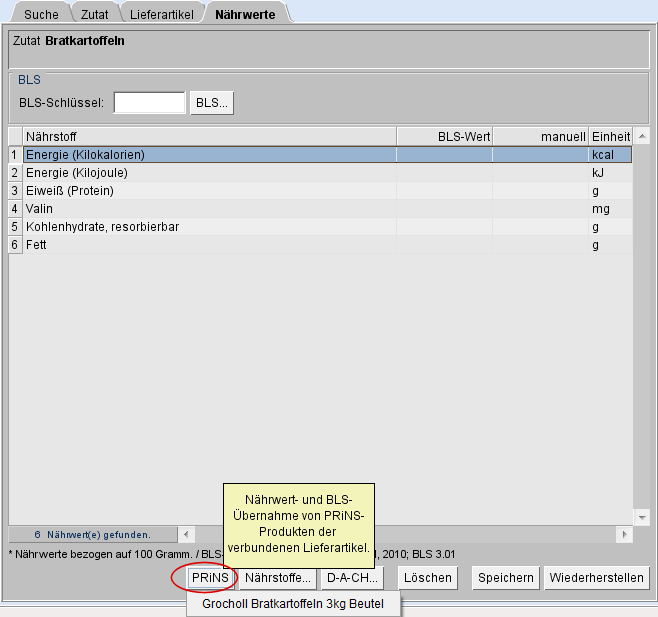Click the manuell column header
658x617 pixels.
pyautogui.click(x=540, y=136)
